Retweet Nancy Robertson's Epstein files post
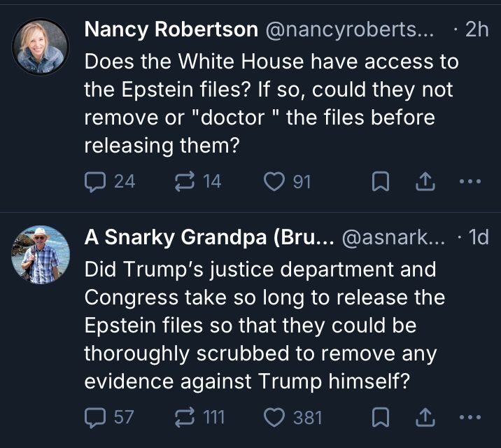This screenshot has height=448, width=501. pos(184,182)
